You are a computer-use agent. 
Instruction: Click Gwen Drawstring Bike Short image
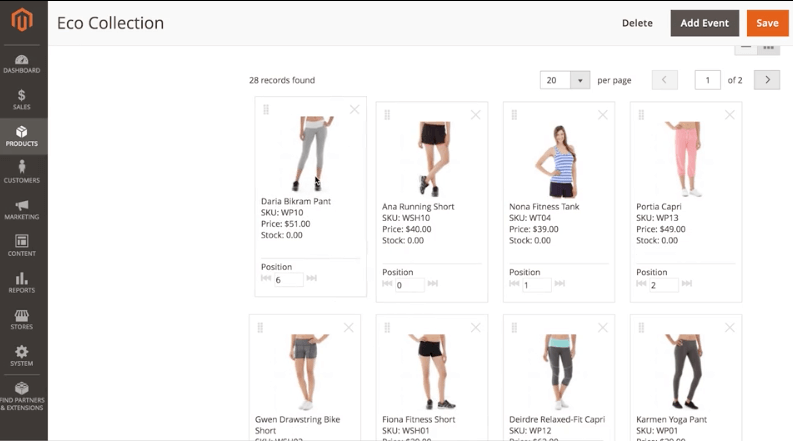coord(305,372)
